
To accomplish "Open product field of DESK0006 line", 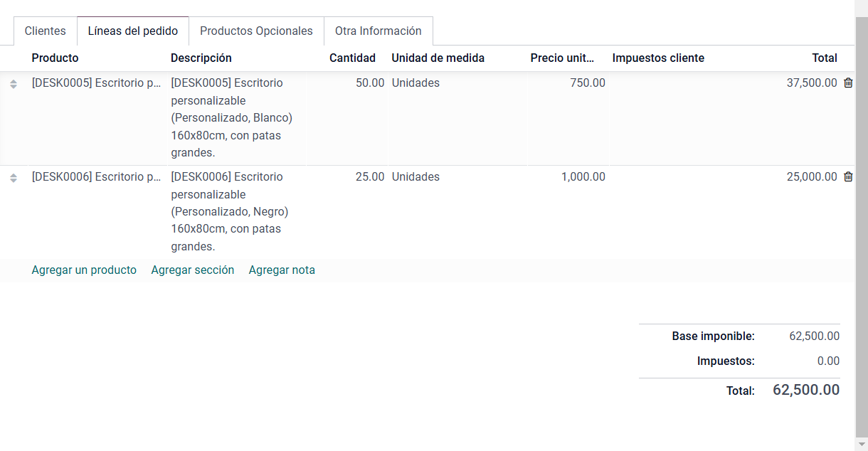I will [97, 177].
